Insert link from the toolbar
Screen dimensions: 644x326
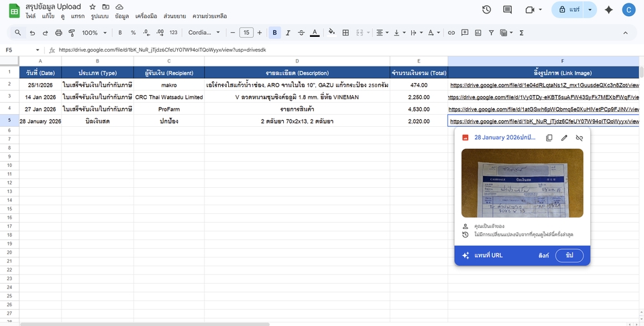pyautogui.click(x=451, y=33)
